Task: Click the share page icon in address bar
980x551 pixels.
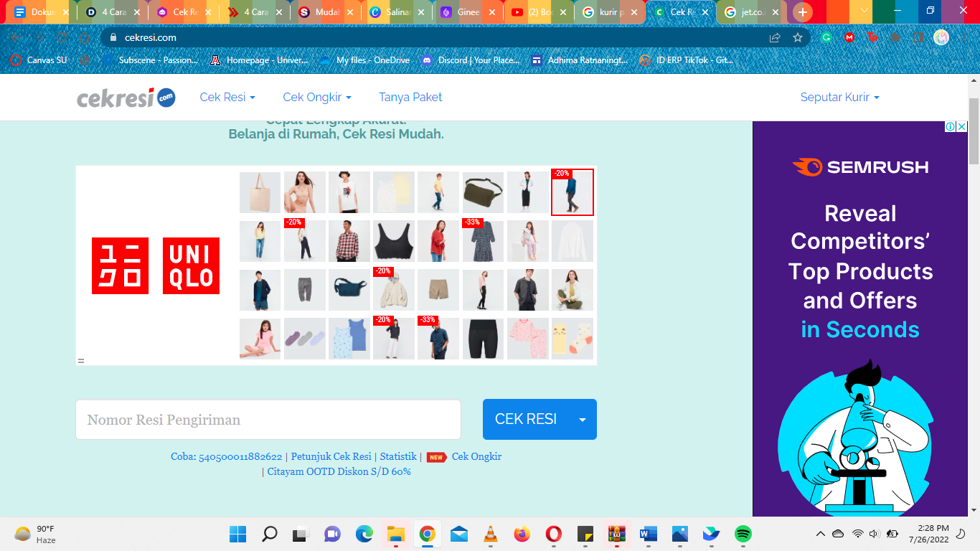Action: 775,37
